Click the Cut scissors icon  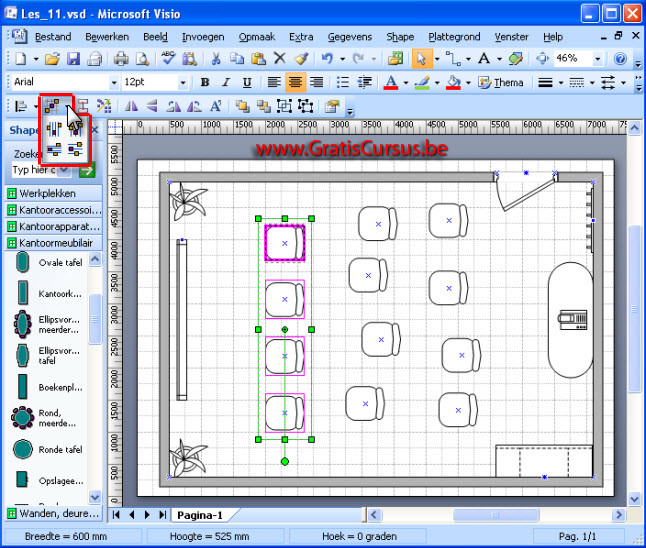pos(216,59)
